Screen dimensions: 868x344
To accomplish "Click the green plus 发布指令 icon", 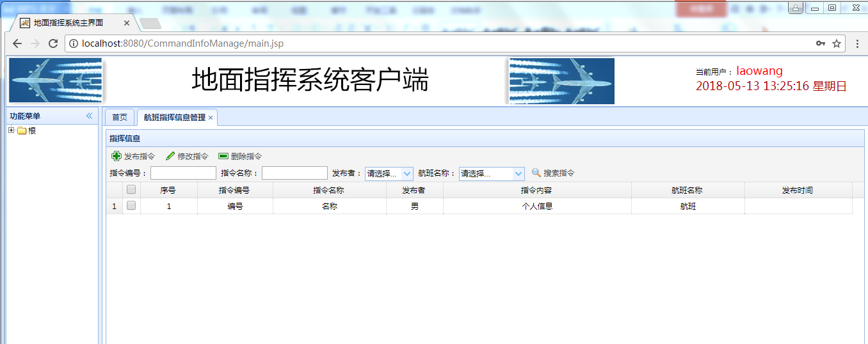I will click(x=117, y=156).
